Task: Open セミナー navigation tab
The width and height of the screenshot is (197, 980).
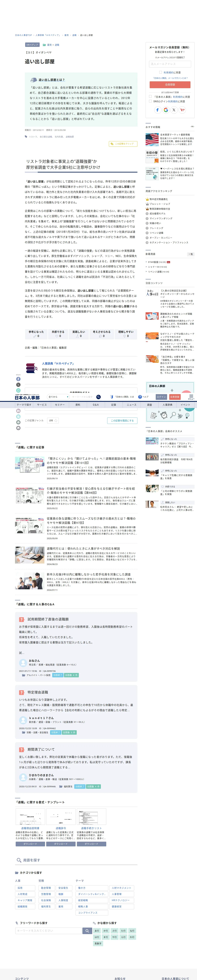Action: [x=60, y=405]
